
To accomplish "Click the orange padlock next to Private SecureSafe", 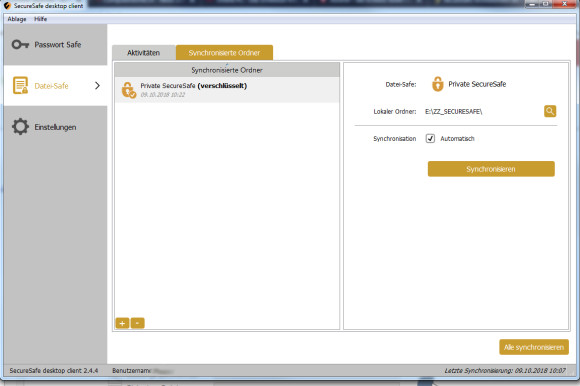I will click(x=438, y=84).
